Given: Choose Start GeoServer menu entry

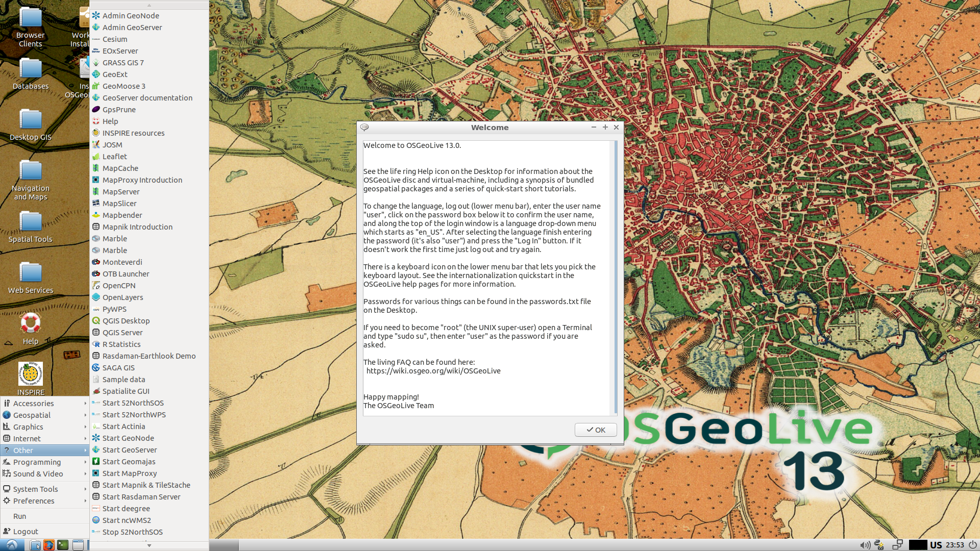Looking at the screenshot, I should (149, 449).
